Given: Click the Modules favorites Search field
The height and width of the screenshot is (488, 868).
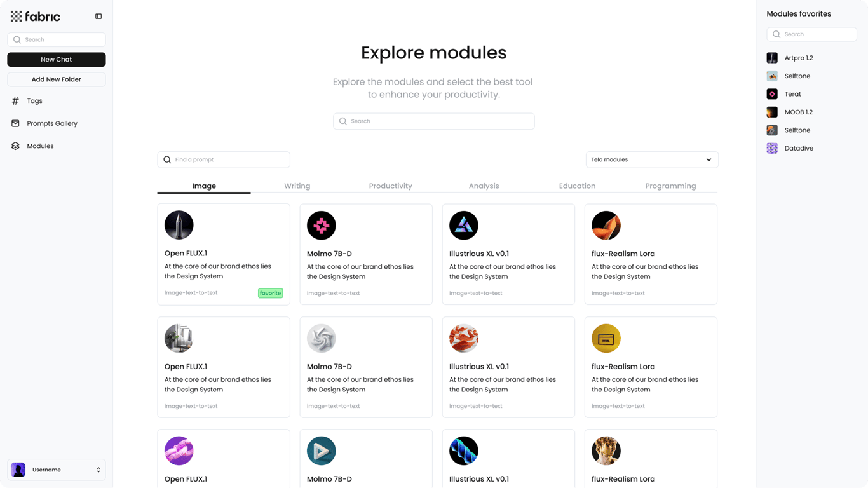Looking at the screenshot, I should [811, 34].
